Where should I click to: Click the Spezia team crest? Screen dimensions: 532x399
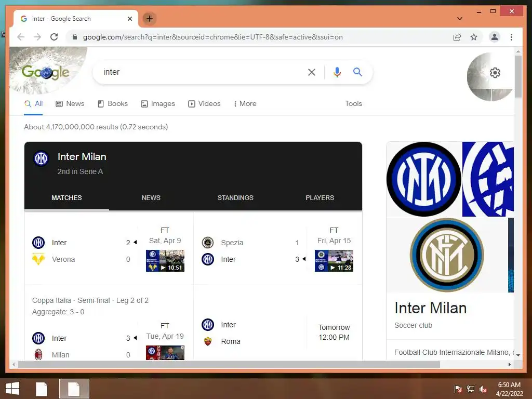(x=208, y=243)
